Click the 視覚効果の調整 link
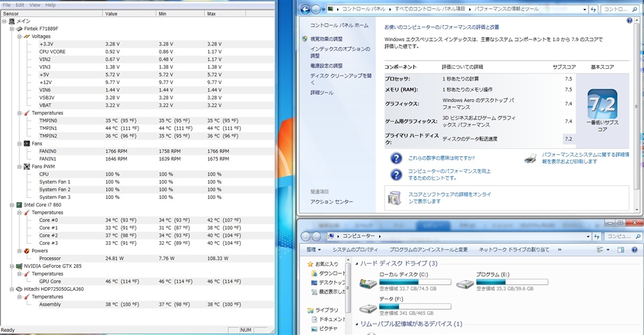The height and width of the screenshot is (335, 644). 326,38
